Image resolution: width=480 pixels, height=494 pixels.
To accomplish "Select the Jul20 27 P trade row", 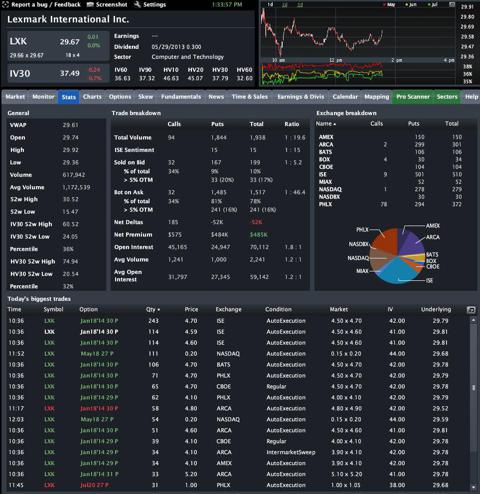I will (239, 485).
